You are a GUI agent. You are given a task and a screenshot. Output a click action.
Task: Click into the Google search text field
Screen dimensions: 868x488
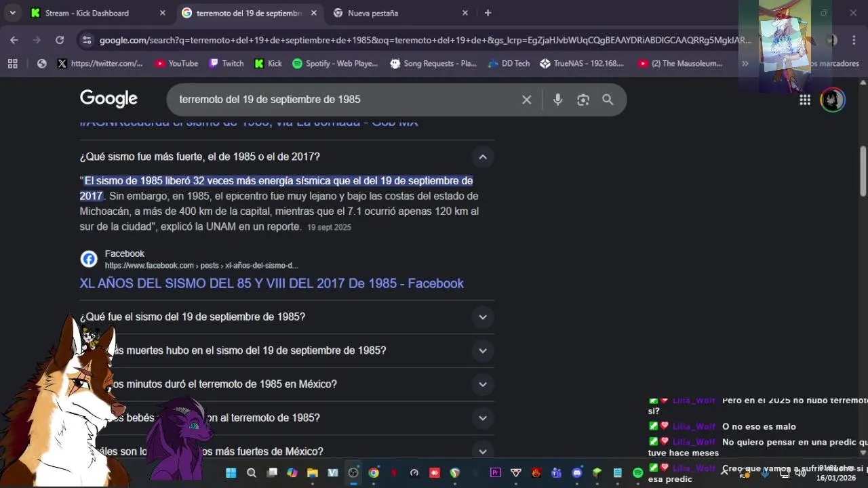[x=346, y=100]
